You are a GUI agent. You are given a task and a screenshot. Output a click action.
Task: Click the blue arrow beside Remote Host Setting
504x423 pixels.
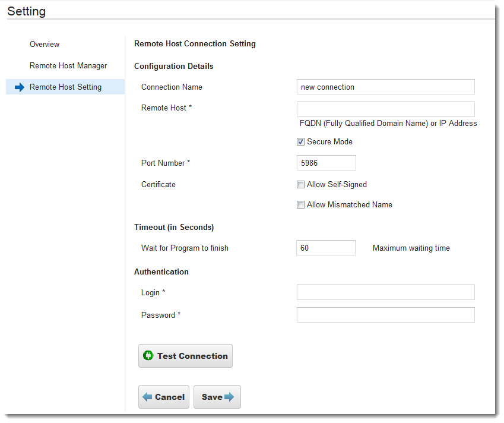(20, 87)
